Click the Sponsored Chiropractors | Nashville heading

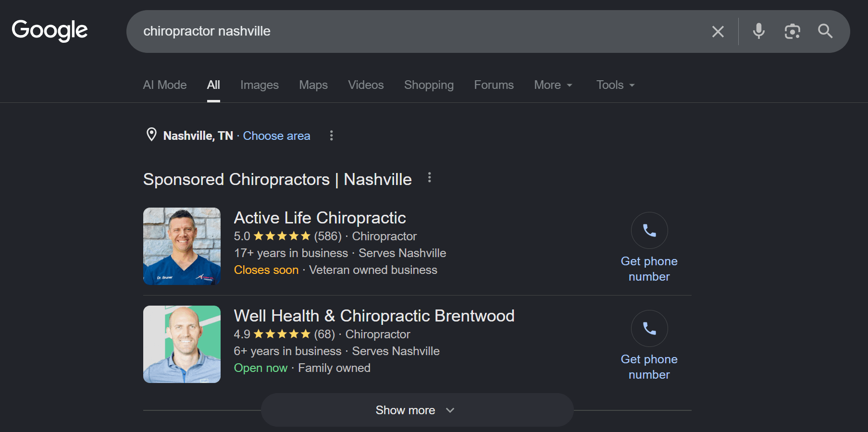pyautogui.click(x=277, y=179)
